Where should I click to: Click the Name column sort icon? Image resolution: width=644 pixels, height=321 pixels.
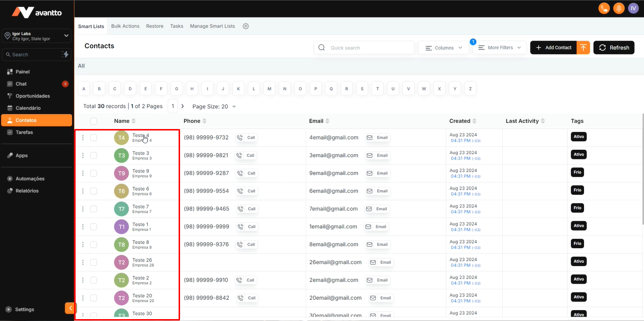[134, 121]
